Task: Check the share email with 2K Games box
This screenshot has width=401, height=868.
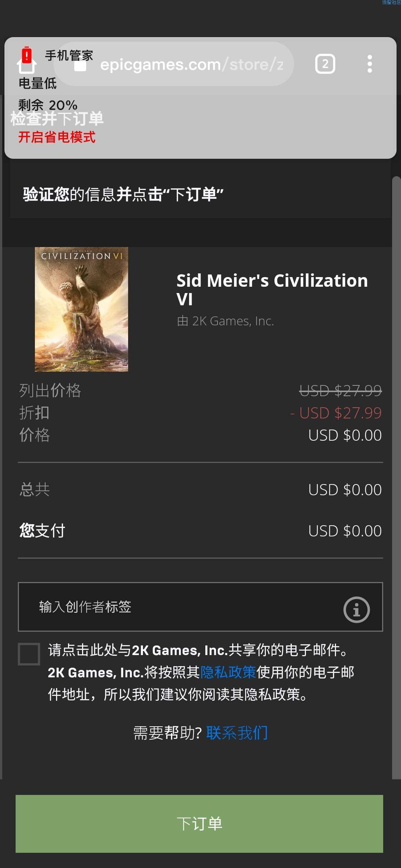Action: pos(29,654)
